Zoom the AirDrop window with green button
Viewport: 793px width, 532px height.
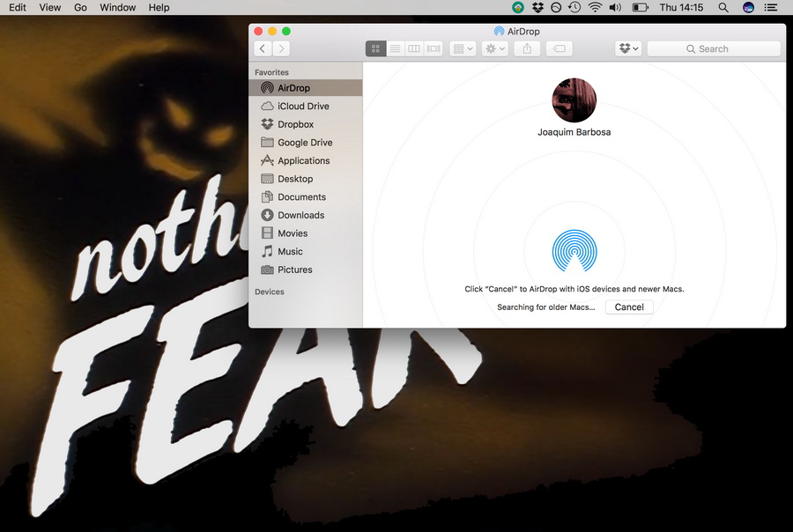[286, 32]
